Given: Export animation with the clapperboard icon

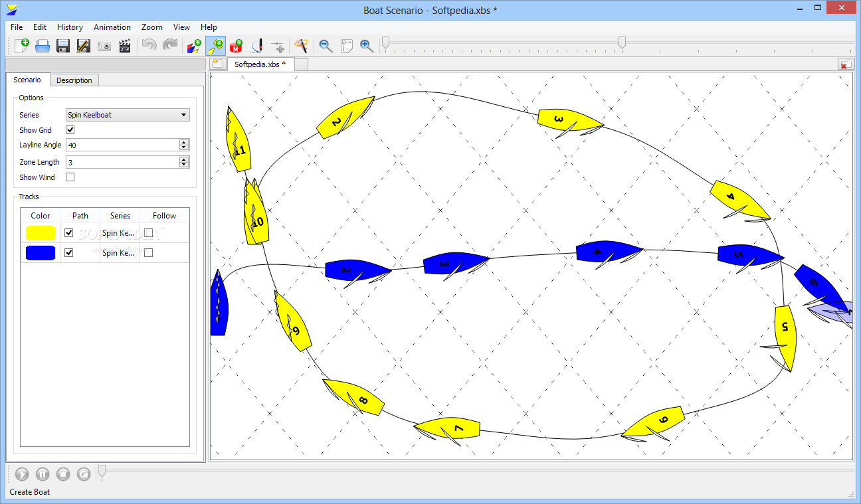Looking at the screenshot, I should point(124,46).
